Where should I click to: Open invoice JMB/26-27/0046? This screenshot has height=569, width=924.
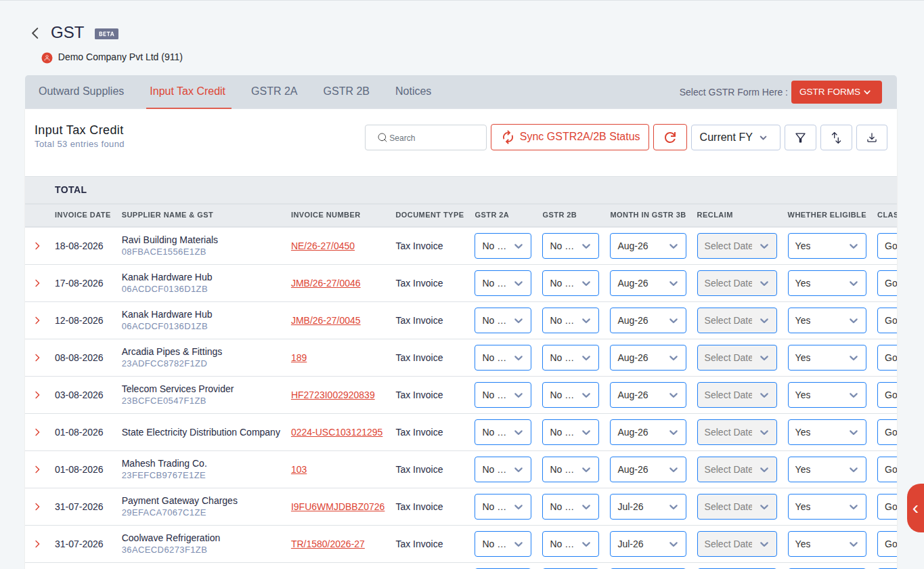[326, 283]
